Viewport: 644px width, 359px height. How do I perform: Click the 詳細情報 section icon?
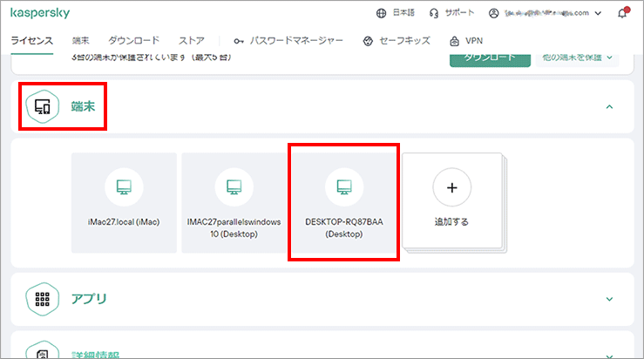[43, 350]
